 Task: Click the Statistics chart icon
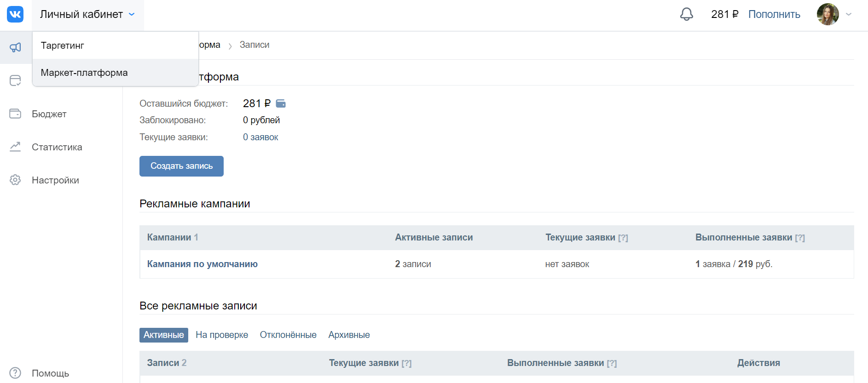15,147
